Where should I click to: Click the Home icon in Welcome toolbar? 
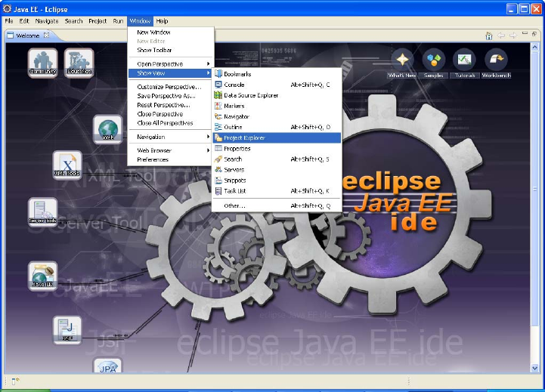click(489, 35)
